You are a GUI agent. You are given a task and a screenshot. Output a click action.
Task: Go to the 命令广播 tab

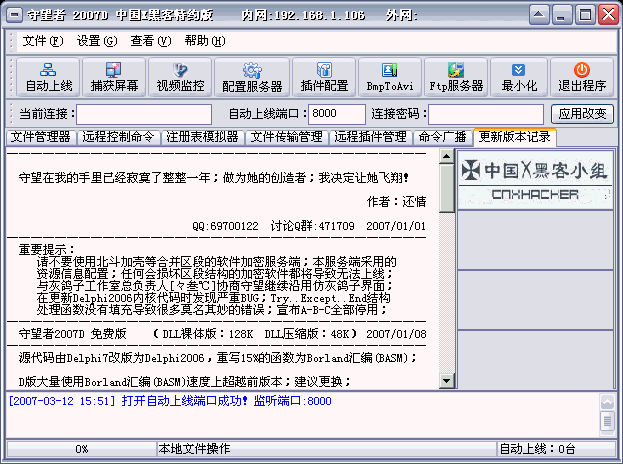click(x=443, y=137)
